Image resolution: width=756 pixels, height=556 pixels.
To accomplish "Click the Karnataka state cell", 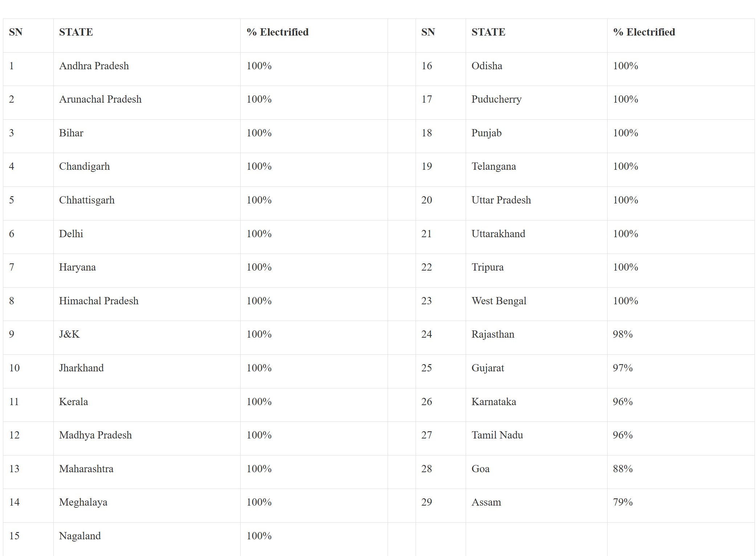I will [x=494, y=402].
